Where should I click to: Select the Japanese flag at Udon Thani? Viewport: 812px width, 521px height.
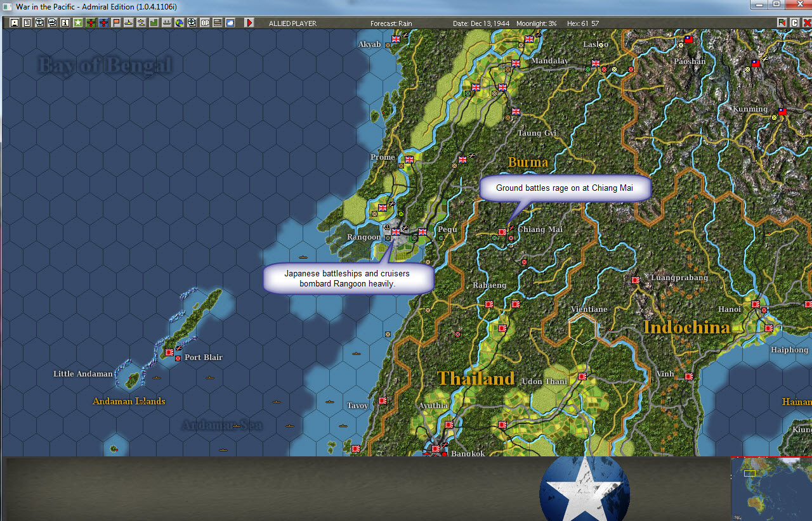pyautogui.click(x=582, y=376)
